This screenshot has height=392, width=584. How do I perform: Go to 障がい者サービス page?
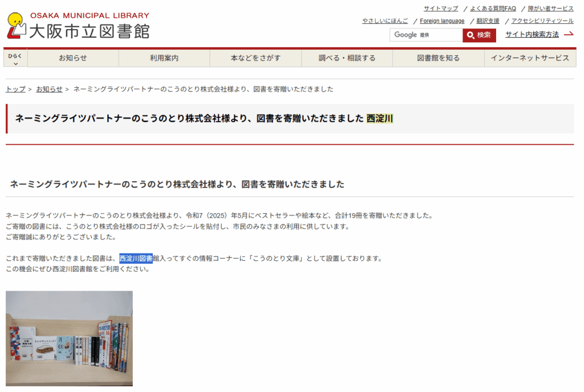[550, 9]
